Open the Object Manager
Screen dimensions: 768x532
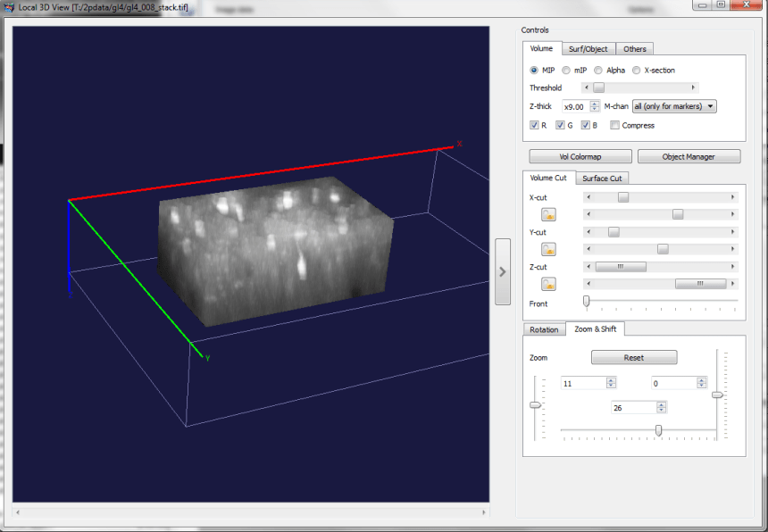coord(689,156)
